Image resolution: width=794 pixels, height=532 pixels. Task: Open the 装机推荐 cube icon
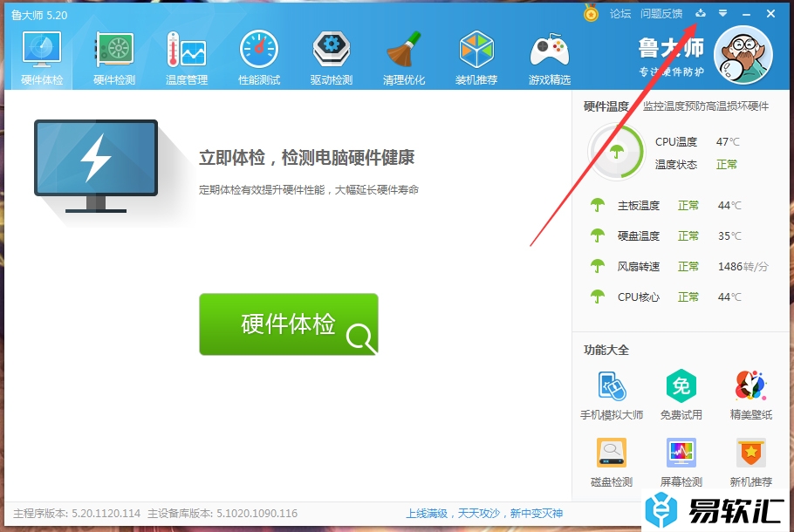[476, 58]
